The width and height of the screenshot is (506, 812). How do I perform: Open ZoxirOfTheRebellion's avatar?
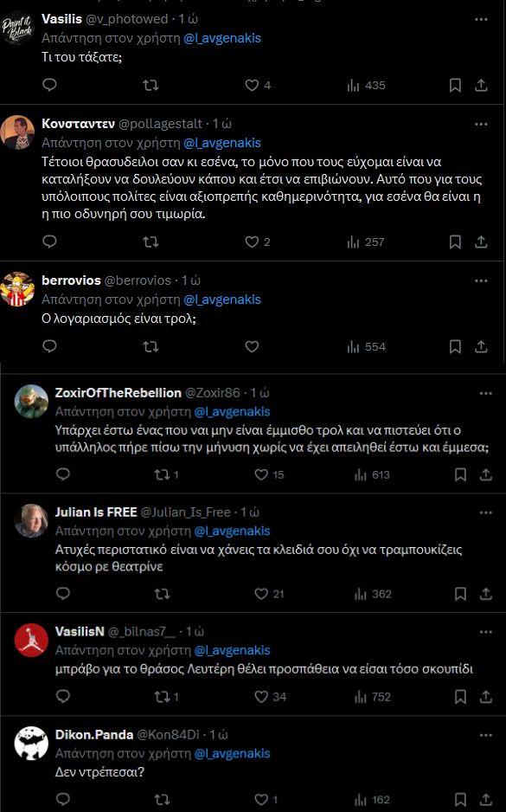click(31, 402)
